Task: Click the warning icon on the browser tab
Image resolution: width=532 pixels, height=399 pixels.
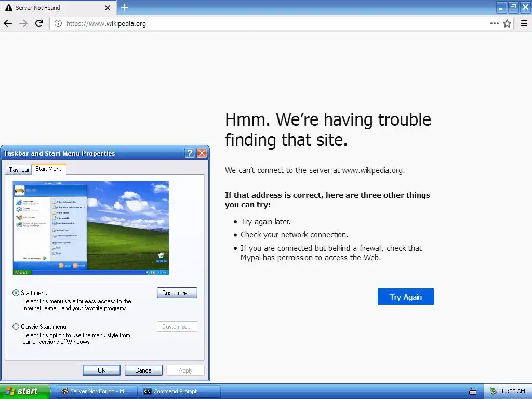Action: [9, 7]
